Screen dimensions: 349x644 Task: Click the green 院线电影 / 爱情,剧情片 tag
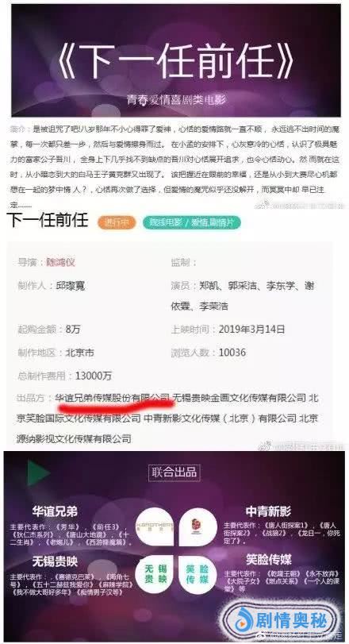click(191, 222)
